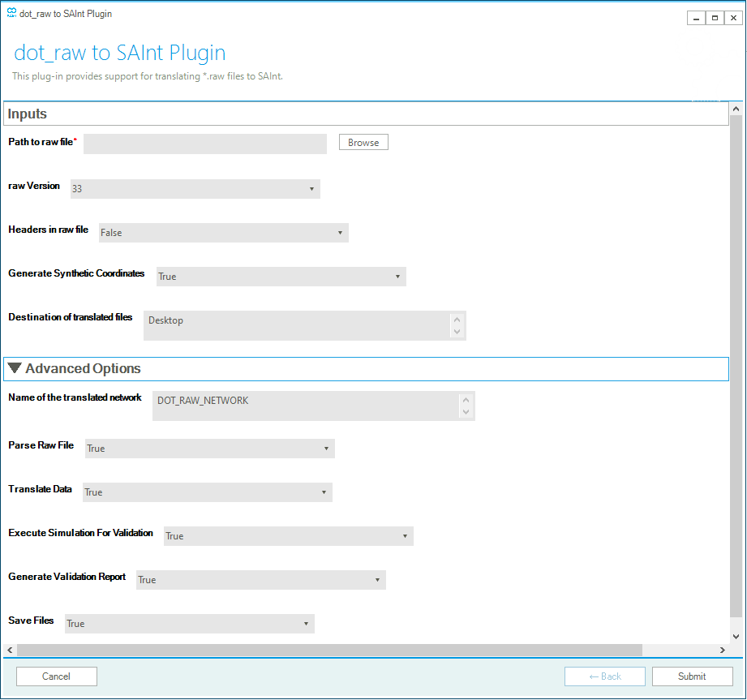The image size is (747, 700).
Task: Click the vertical scrollbar thumb
Action: coord(736,366)
